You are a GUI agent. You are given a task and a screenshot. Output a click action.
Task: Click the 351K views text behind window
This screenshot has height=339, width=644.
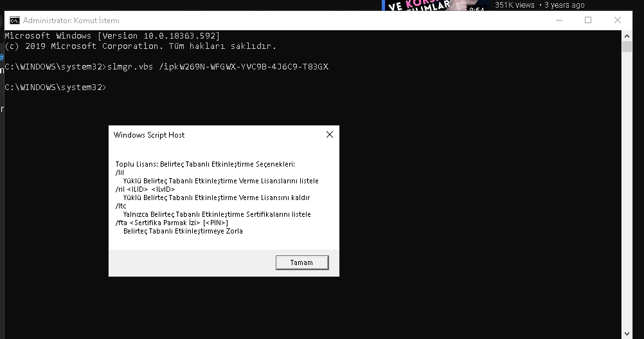515,5
